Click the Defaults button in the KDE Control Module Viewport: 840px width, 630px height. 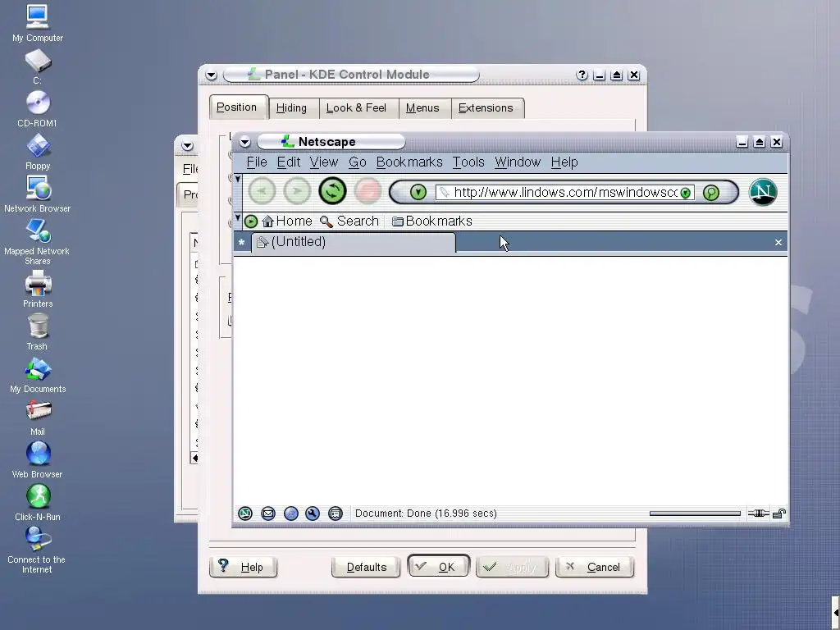tap(366, 567)
